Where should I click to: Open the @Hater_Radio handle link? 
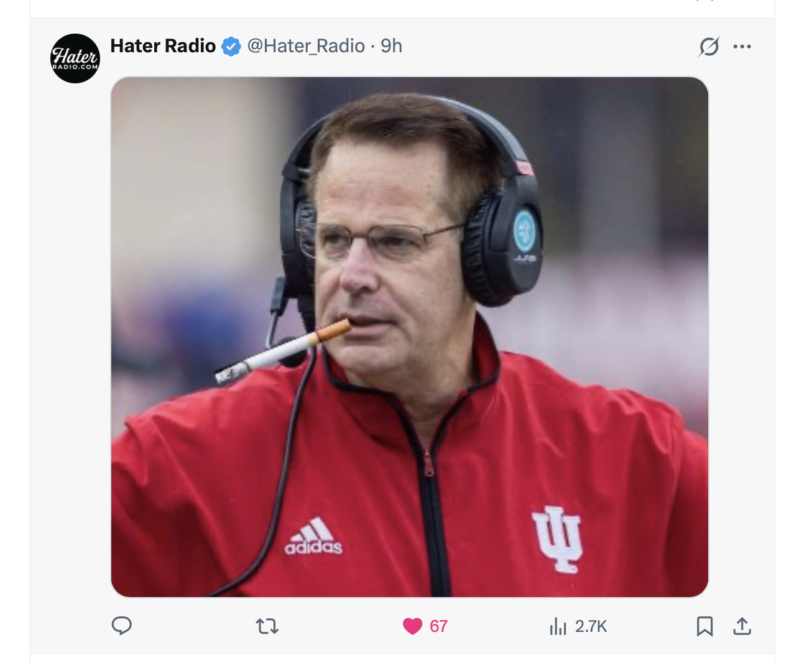[x=306, y=46]
